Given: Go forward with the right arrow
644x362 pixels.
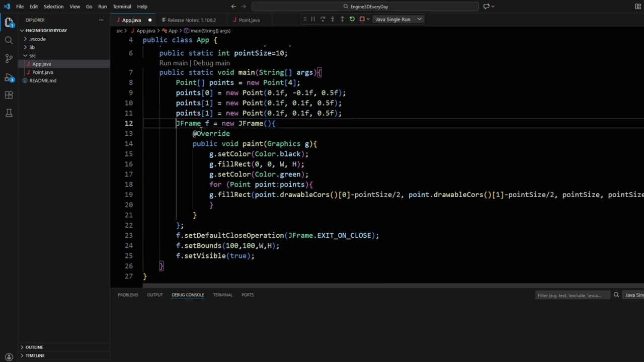Looking at the screenshot, I should click(x=245, y=7).
